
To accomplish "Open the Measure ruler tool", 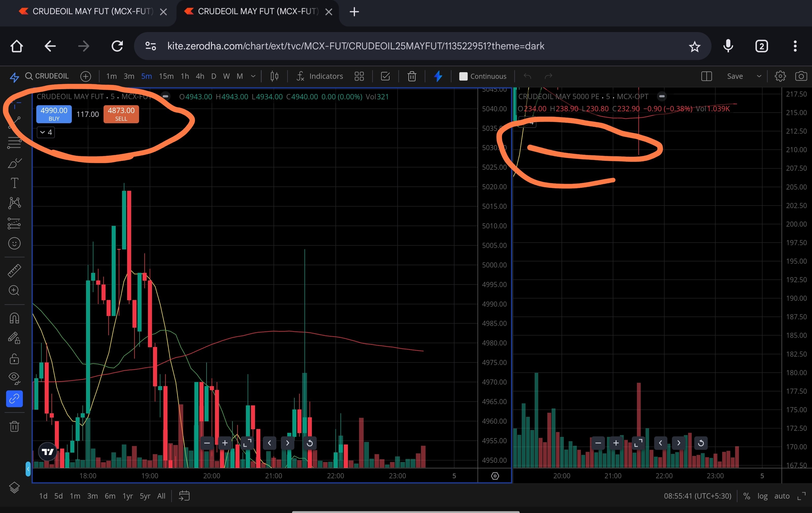I will [x=14, y=270].
